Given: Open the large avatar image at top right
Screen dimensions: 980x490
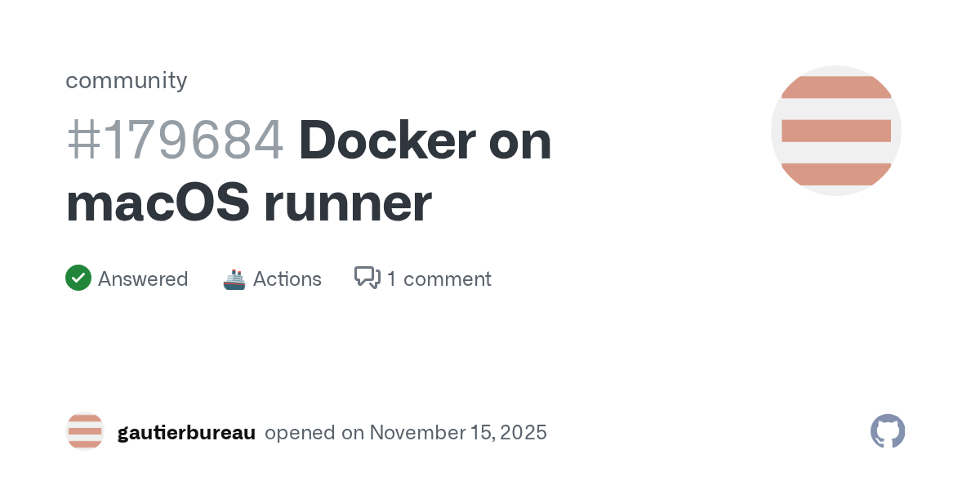Looking at the screenshot, I should pyautogui.click(x=835, y=131).
